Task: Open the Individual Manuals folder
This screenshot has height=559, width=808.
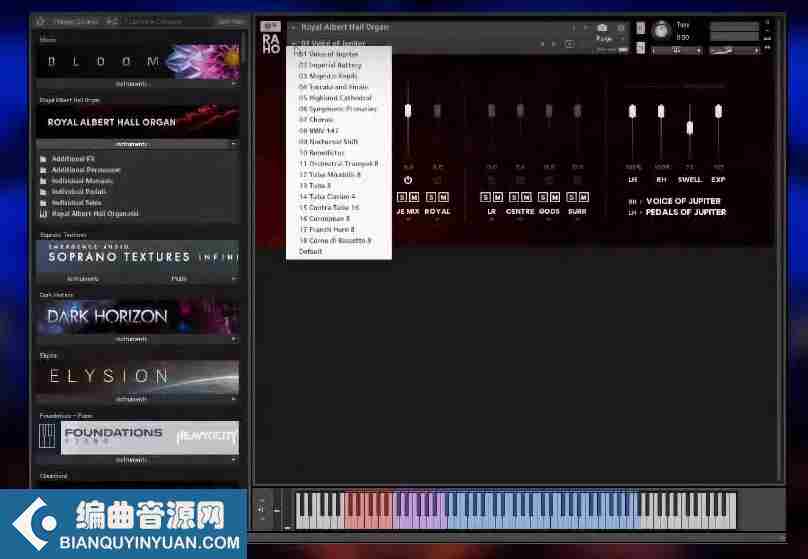Action: pyautogui.click(x=77, y=181)
